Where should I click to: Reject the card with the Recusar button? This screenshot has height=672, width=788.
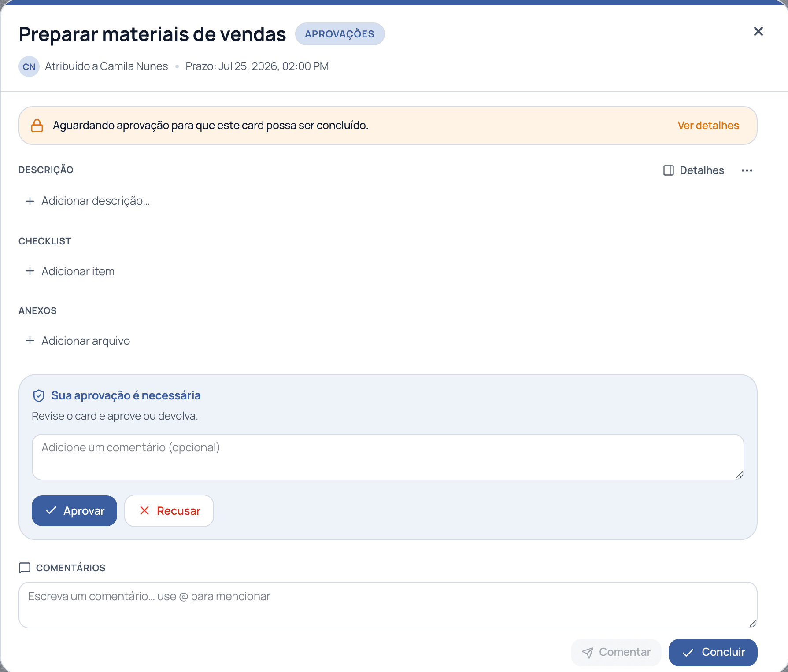click(x=169, y=511)
